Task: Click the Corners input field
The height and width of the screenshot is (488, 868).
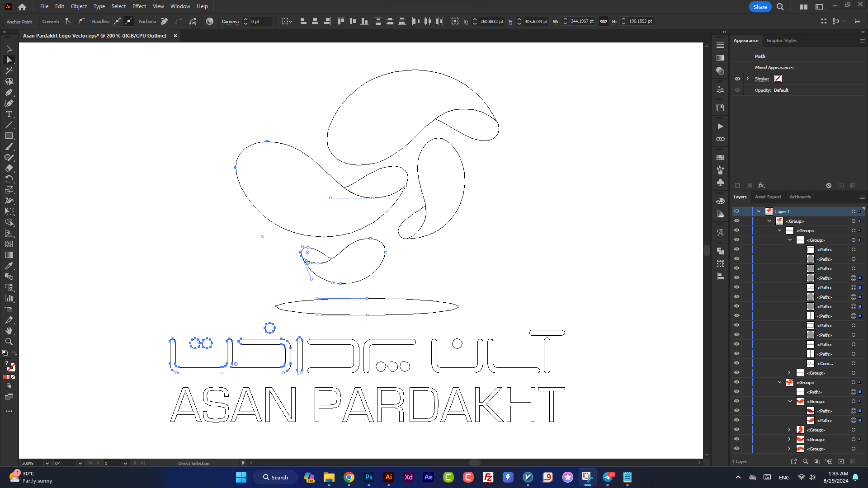Action: click(x=260, y=21)
